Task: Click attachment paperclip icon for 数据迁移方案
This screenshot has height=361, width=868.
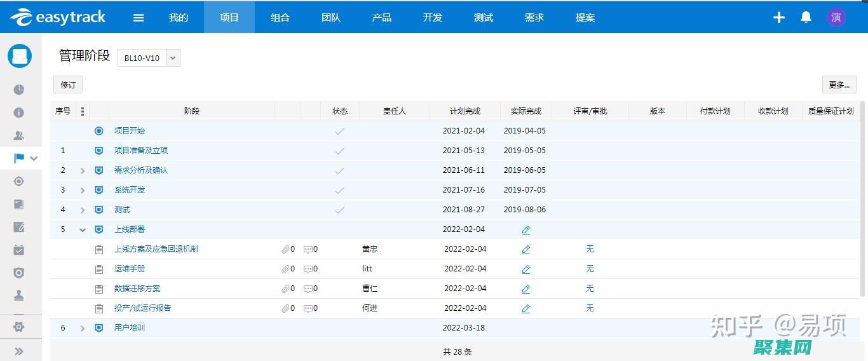Action: click(x=285, y=289)
